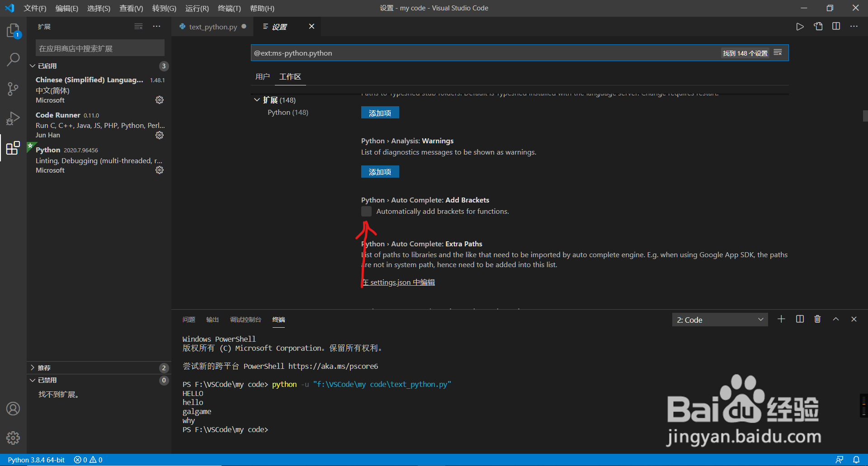Click feedback icon in status bar
The height and width of the screenshot is (466, 868).
840,460
